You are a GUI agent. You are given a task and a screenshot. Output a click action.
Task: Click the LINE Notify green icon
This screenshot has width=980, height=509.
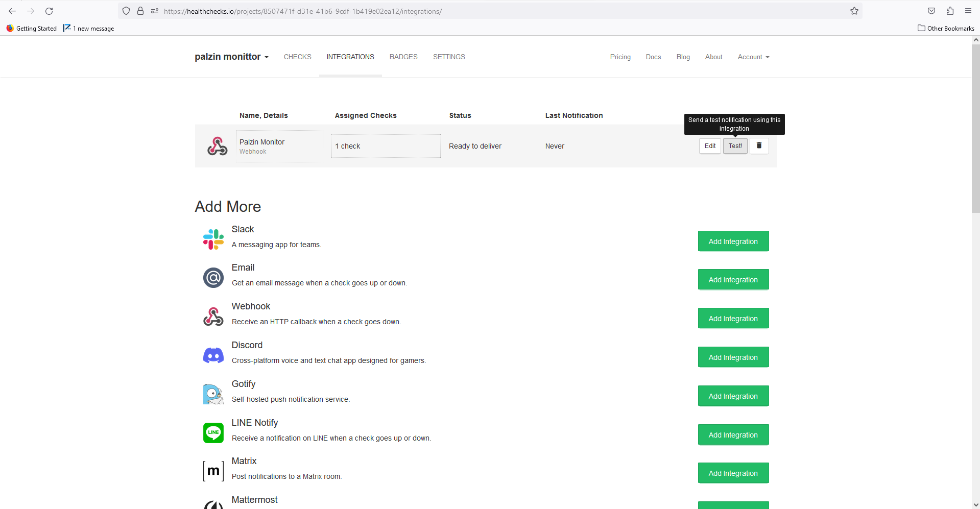coord(213,433)
